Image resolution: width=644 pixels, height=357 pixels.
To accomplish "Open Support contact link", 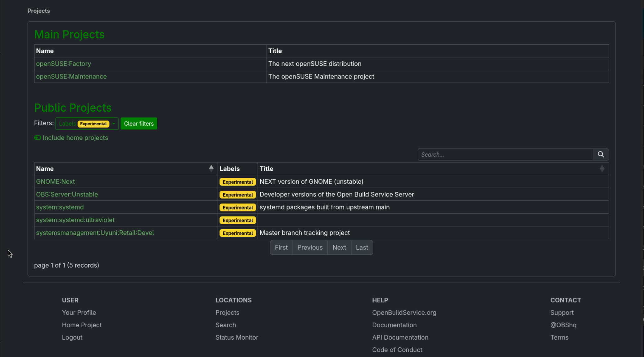I will tap(562, 313).
